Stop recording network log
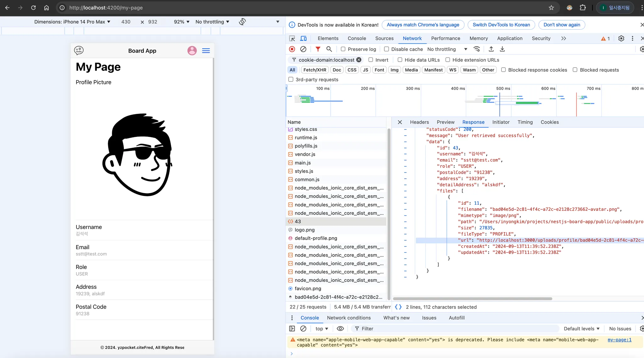This screenshot has height=358, width=644. pos(292,49)
